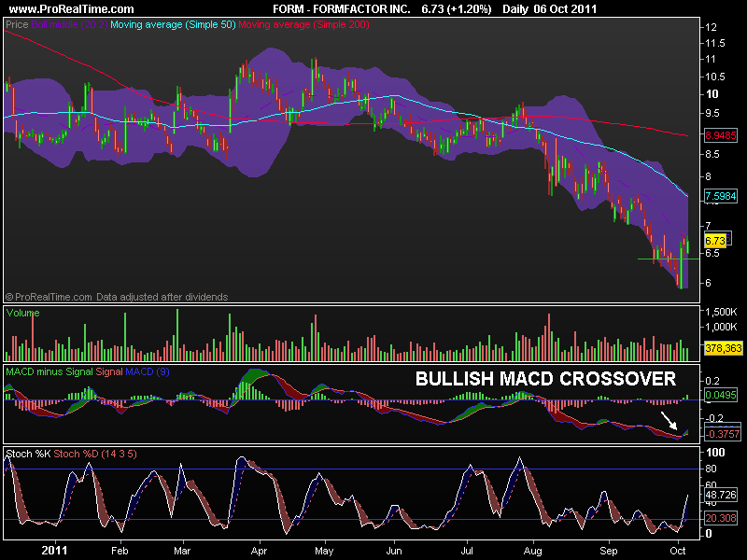Click the FORM - FORMFACTOR INC. title
The image size is (747, 560).
(x=342, y=9)
